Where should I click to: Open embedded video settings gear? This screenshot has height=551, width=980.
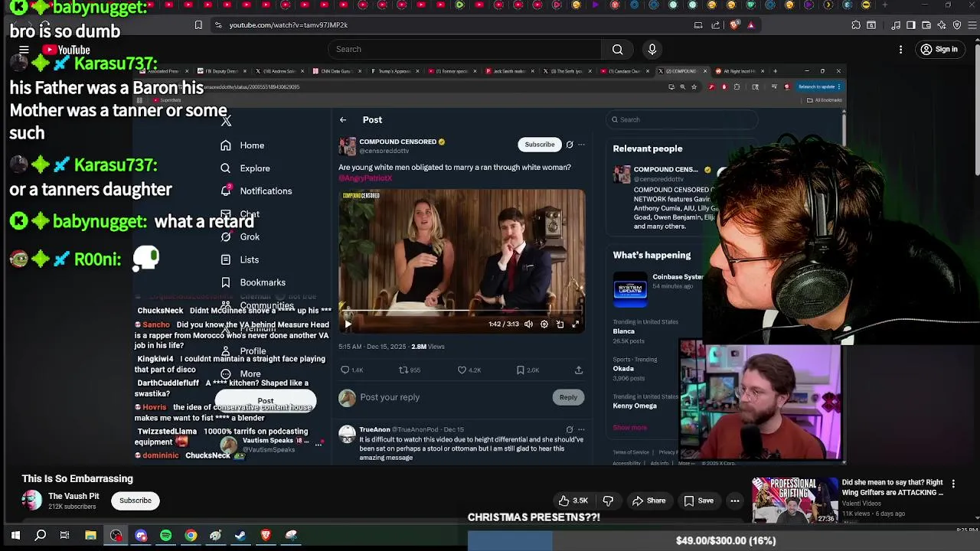544,324
